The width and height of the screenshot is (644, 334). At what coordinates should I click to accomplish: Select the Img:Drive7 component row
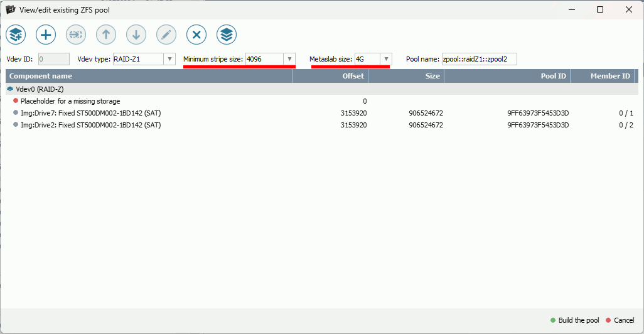tap(90, 113)
